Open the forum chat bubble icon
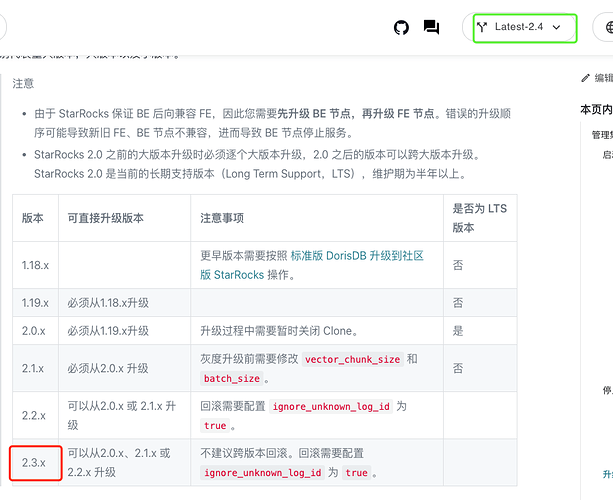 coord(432,28)
